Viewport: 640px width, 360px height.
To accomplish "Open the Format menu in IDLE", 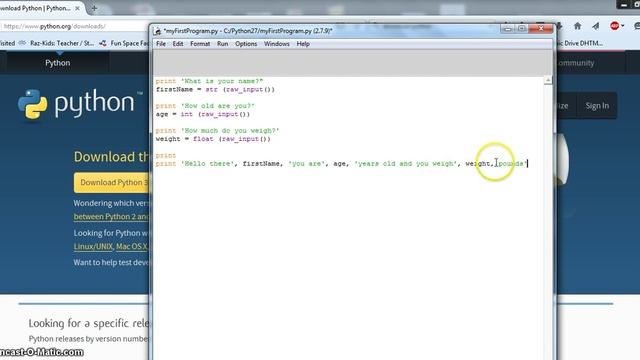I will 200,44.
